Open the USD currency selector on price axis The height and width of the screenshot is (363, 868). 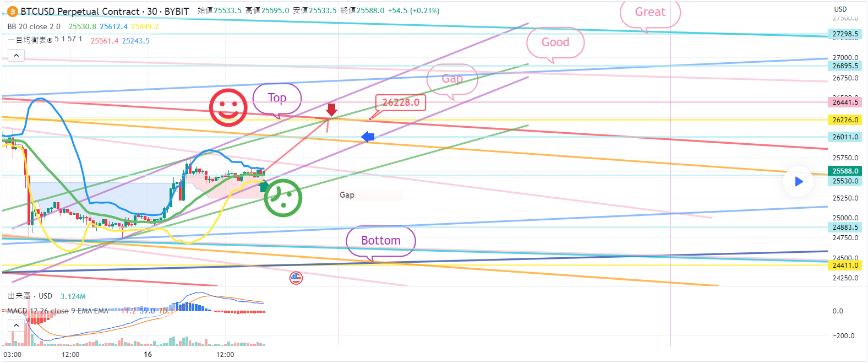click(x=840, y=9)
